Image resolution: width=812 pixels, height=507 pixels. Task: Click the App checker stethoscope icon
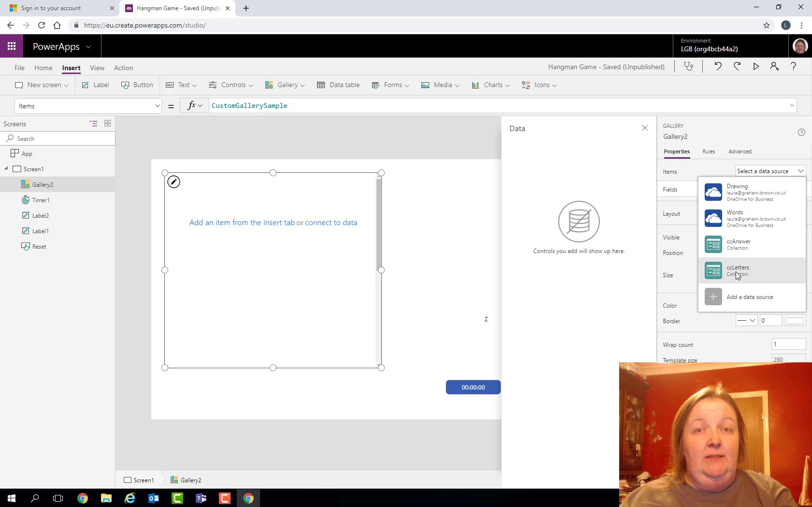click(x=689, y=67)
